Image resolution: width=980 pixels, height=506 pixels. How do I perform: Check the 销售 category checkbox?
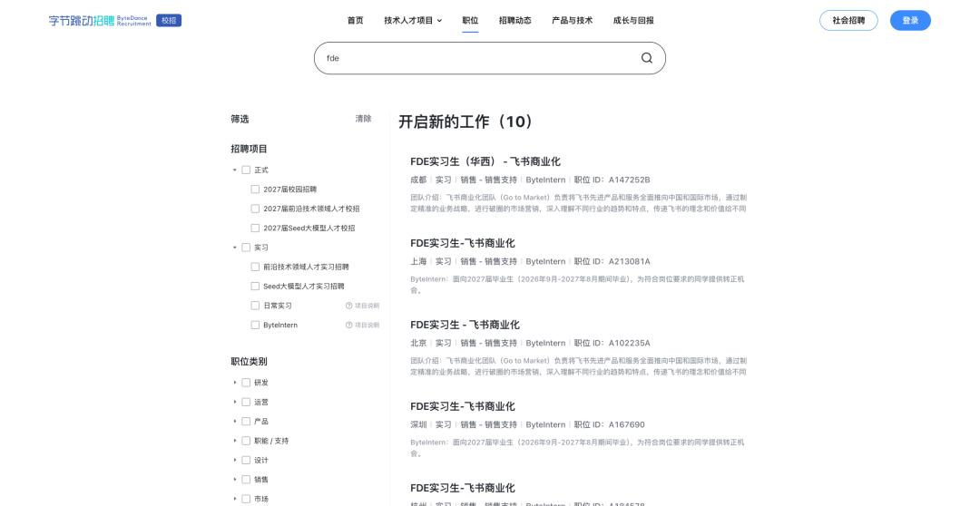pos(246,479)
